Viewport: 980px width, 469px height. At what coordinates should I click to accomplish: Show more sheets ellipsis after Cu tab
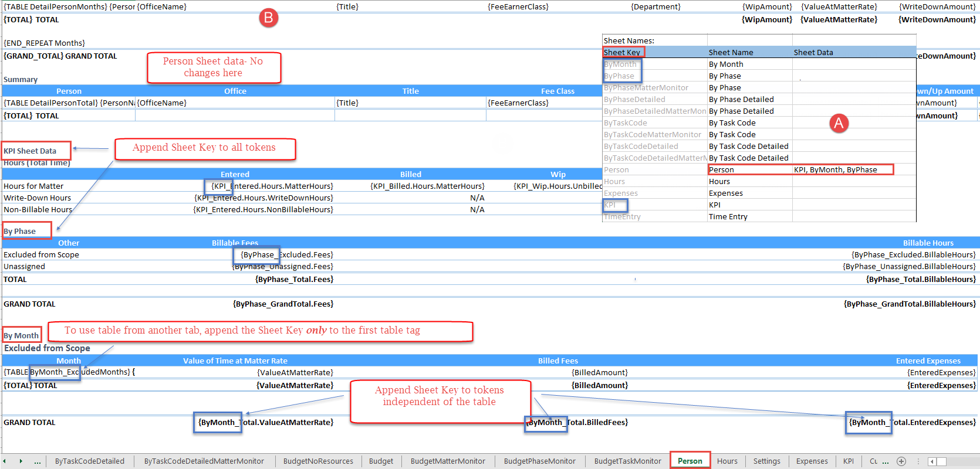point(886,461)
